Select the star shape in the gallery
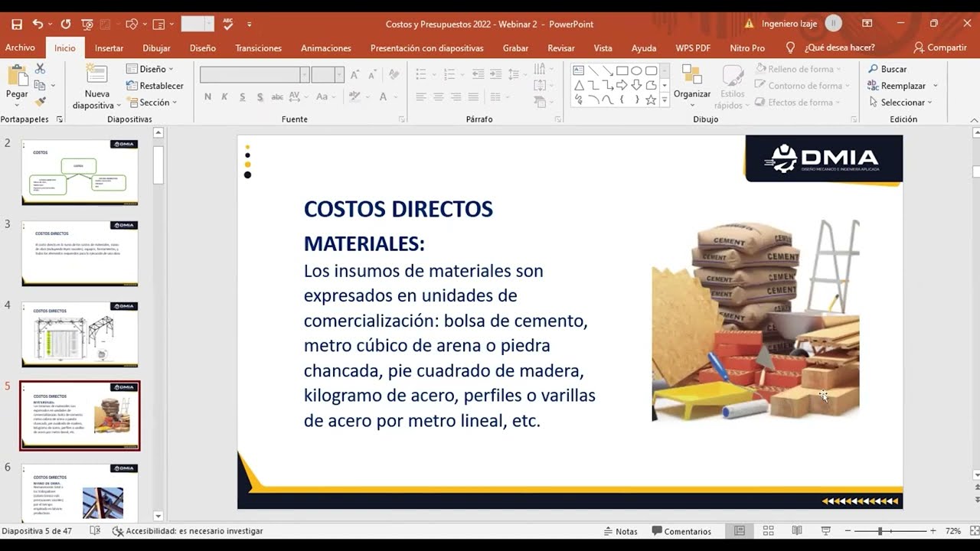 pyautogui.click(x=651, y=99)
